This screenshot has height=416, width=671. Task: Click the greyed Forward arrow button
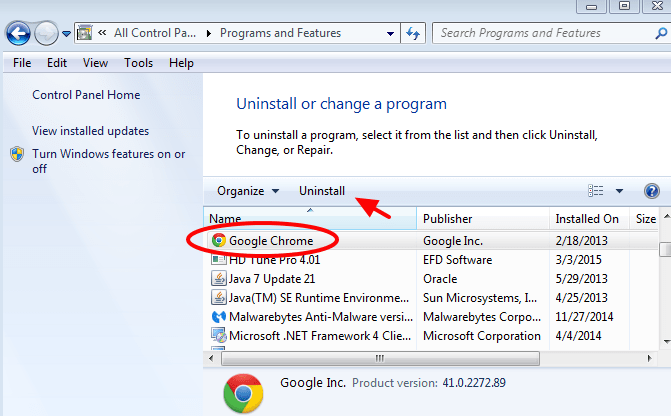click(x=46, y=33)
